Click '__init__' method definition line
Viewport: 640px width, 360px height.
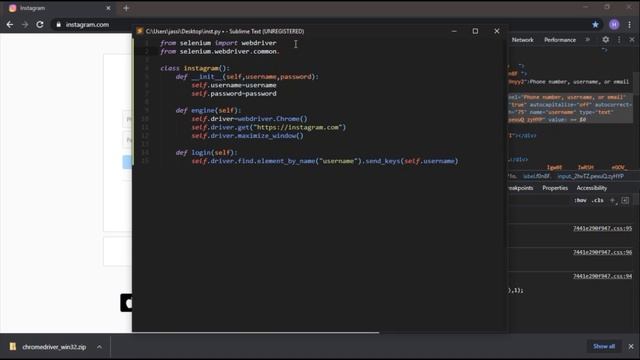pos(247,77)
